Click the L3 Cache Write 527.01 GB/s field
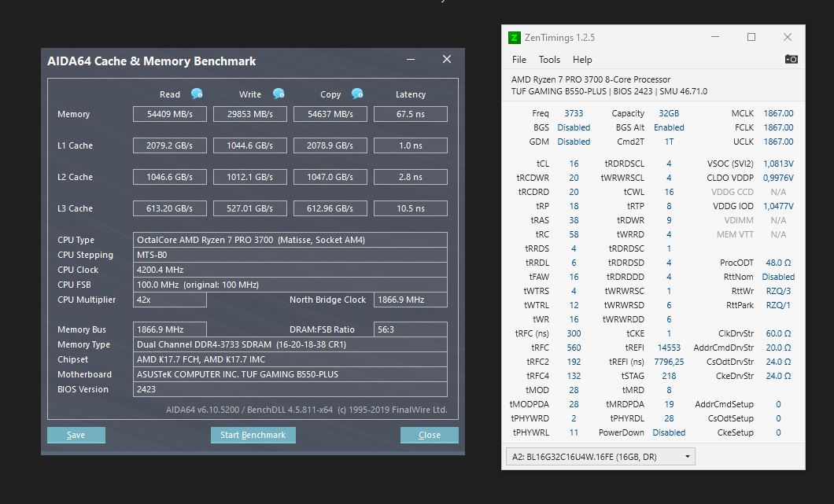 [250, 208]
